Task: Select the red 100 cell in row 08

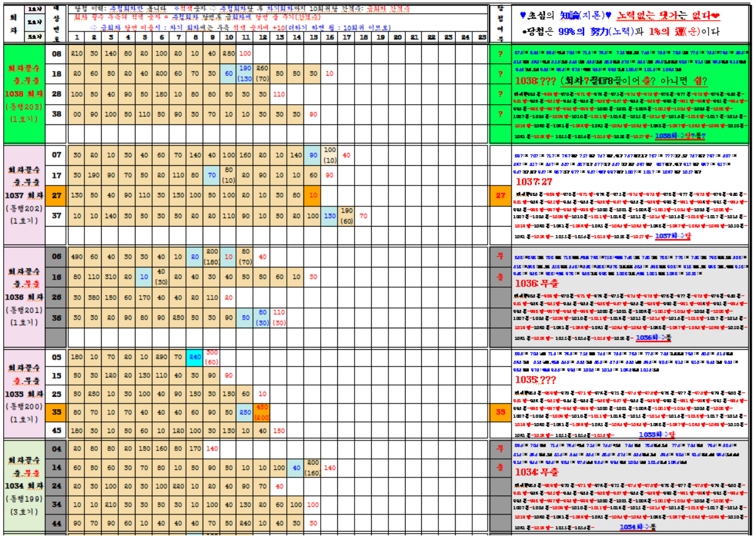Action: coord(245,54)
